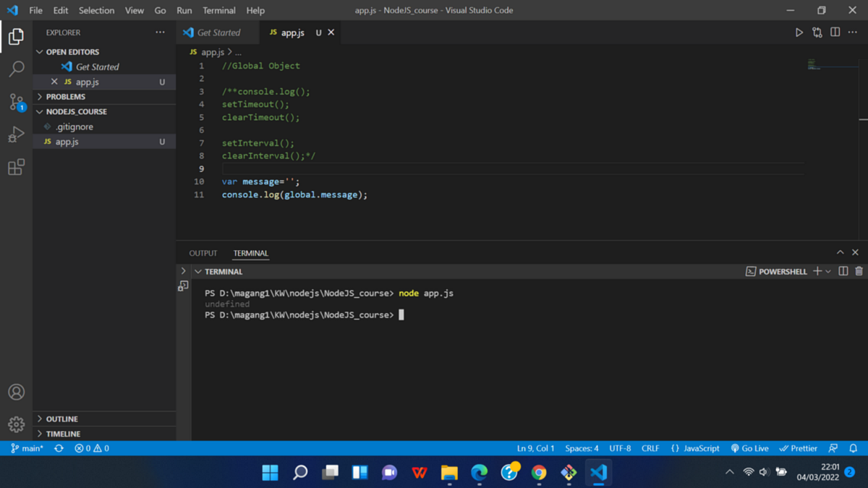This screenshot has width=868, height=488.
Task: Switch to the OUTPUT tab
Action: [203, 252]
